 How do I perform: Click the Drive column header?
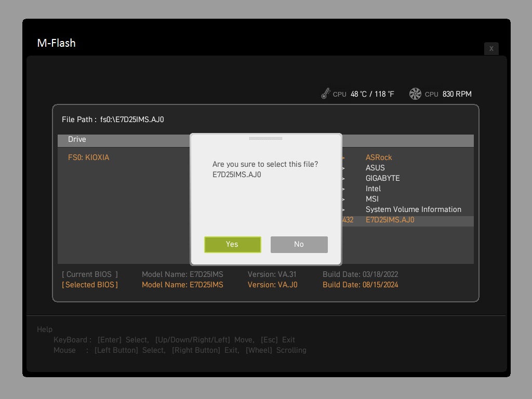click(x=77, y=139)
